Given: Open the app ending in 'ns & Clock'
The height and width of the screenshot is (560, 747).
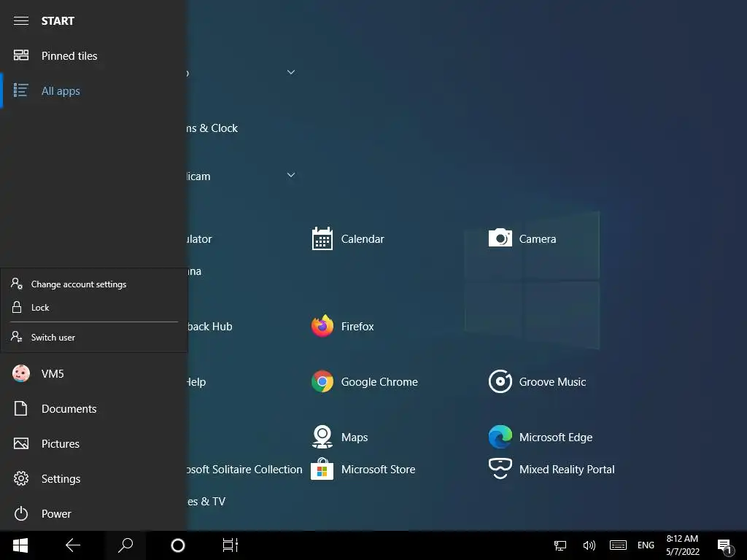Looking at the screenshot, I should pyautogui.click(x=212, y=128).
